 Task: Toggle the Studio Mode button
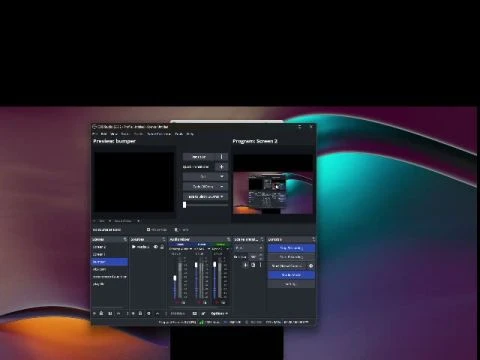point(291,275)
